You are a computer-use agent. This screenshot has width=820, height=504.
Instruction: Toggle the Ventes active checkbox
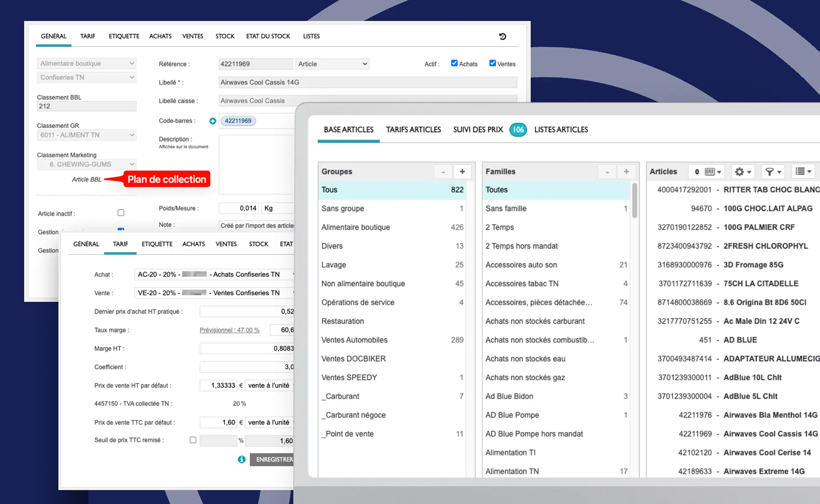click(x=492, y=63)
